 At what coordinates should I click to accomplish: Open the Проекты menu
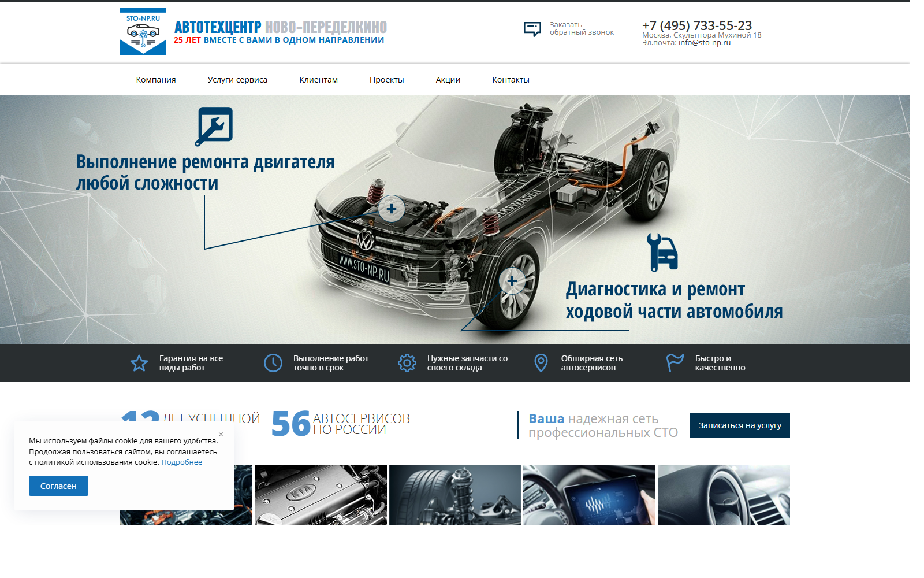387,80
